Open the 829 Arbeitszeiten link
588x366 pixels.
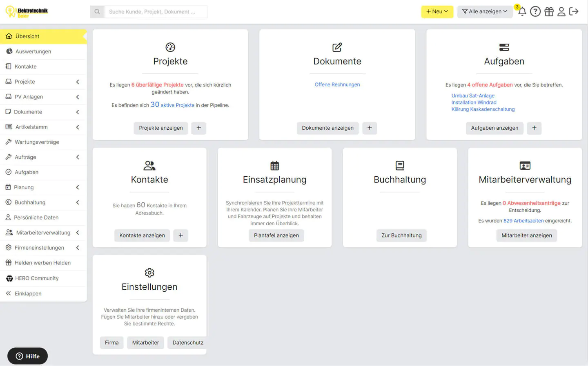point(523,221)
